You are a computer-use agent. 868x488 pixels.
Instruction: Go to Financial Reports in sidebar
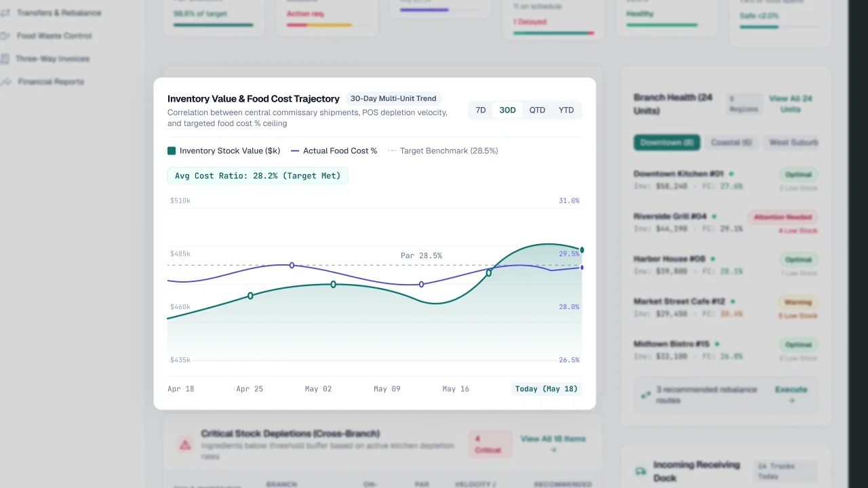51,82
